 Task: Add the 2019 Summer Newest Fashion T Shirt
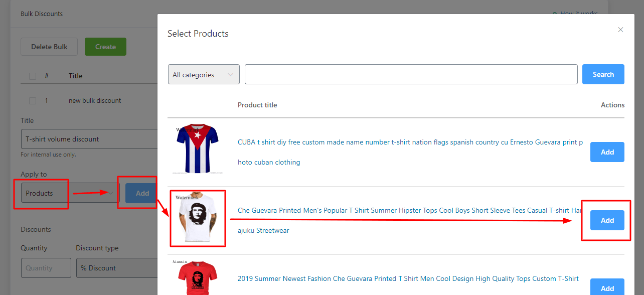click(x=607, y=287)
